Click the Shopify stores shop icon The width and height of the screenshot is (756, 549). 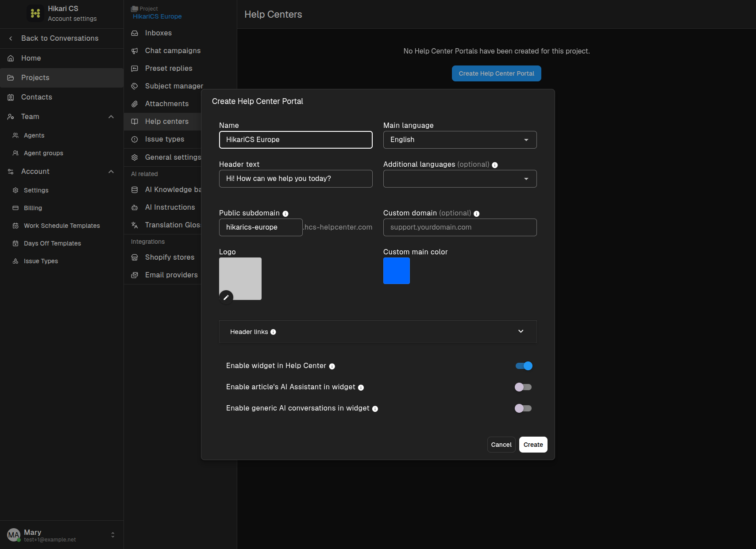[135, 257]
